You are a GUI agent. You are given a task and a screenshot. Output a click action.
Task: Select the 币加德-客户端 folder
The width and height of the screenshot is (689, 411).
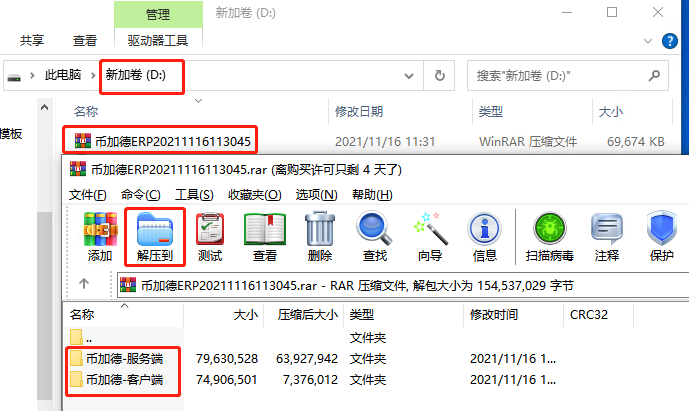coord(123,378)
